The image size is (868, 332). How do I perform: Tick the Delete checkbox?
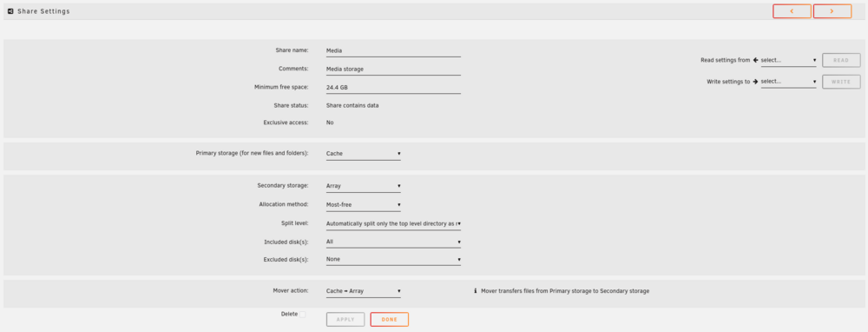302,315
